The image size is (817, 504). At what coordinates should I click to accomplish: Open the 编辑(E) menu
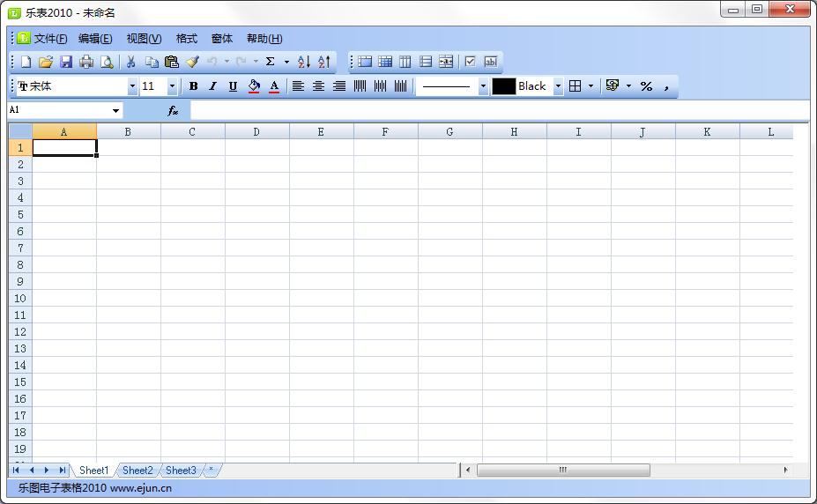[95, 39]
